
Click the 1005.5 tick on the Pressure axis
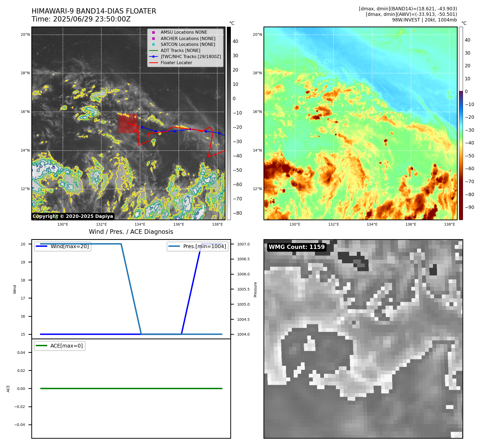click(x=243, y=289)
